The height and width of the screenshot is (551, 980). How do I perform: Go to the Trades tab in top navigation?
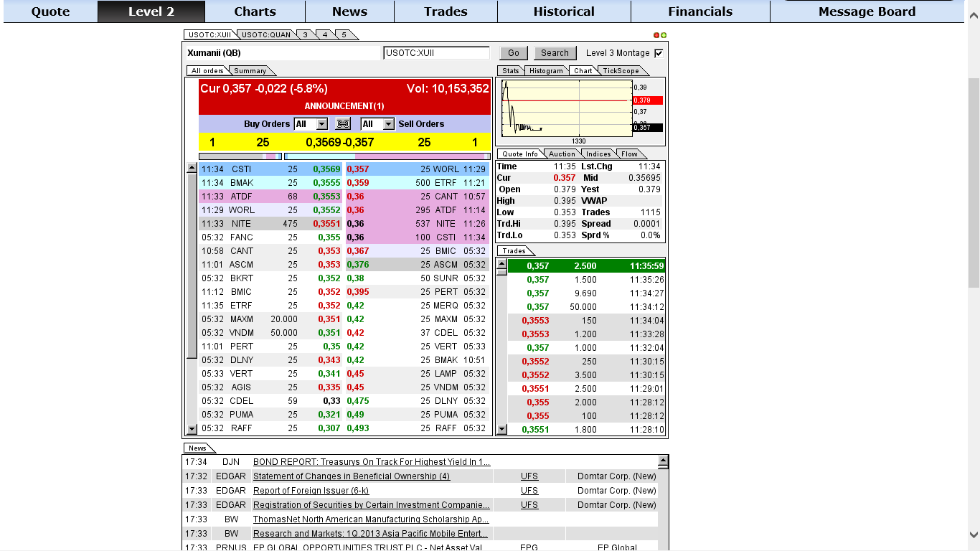pos(446,11)
